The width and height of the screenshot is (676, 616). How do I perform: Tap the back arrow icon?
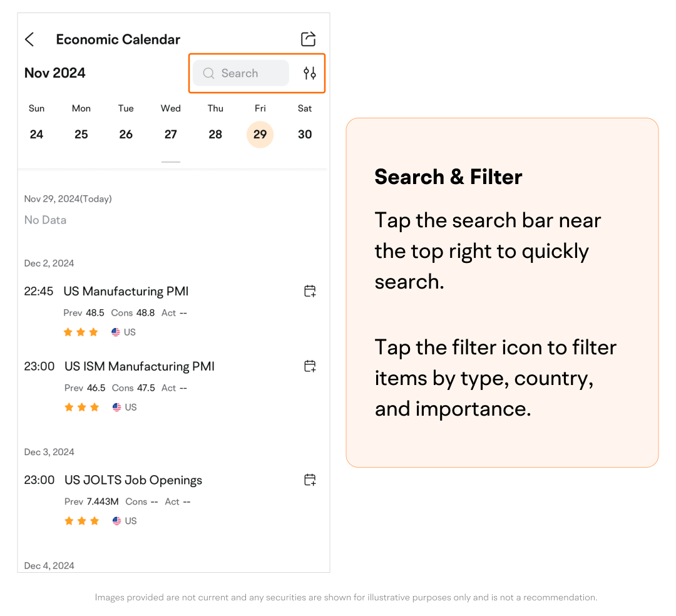[x=29, y=39]
